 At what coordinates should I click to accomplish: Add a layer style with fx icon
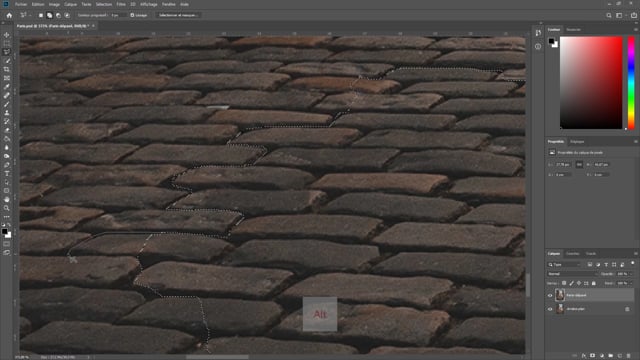tap(584, 356)
